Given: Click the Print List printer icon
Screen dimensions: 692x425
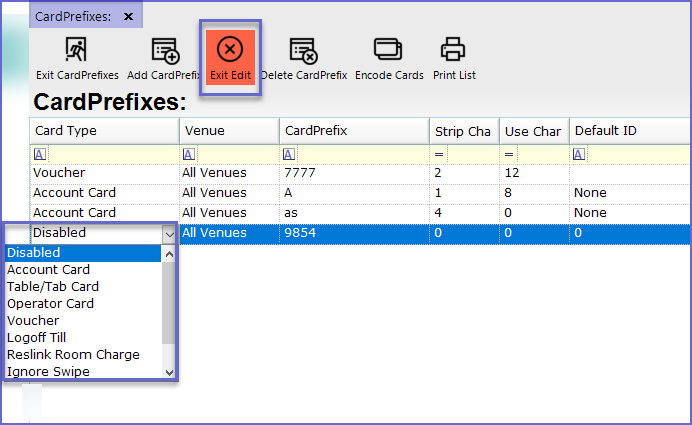Looking at the screenshot, I should coord(453,50).
